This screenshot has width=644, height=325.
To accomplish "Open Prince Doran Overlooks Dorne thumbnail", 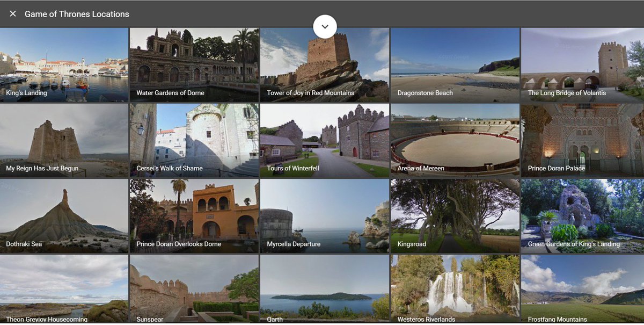I will click(x=194, y=216).
